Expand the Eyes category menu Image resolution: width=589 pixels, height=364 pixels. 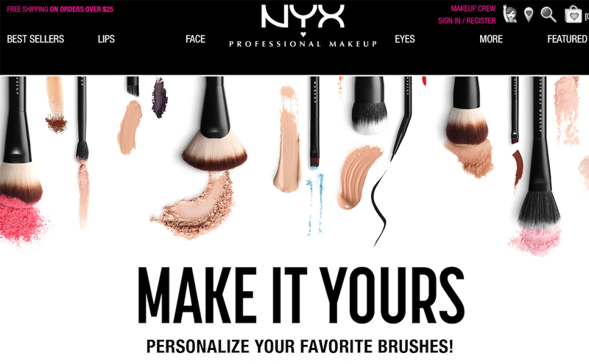[x=405, y=39]
